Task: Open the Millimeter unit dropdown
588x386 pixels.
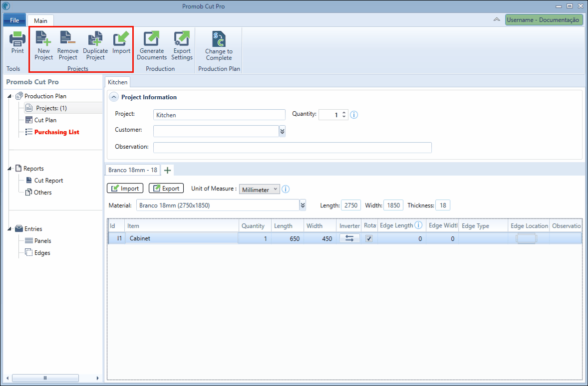Action: [x=260, y=189]
